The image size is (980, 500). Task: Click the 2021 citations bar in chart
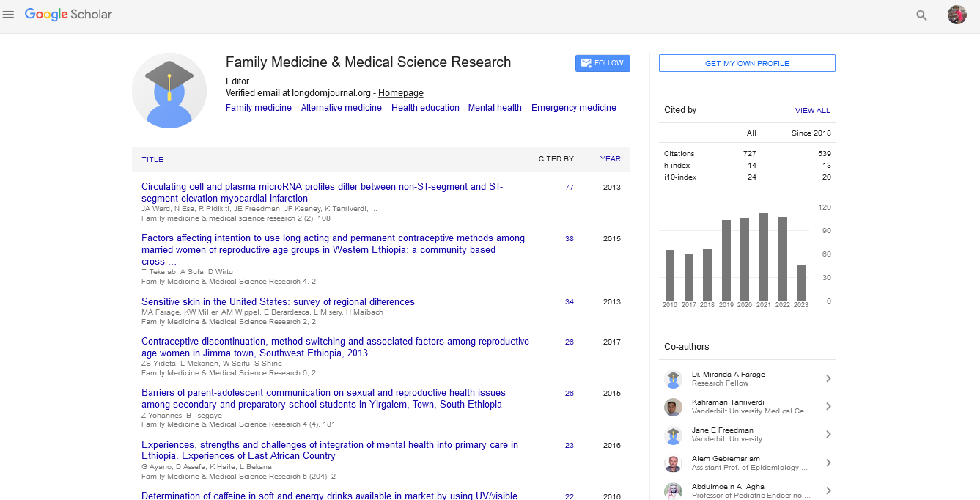click(763, 257)
